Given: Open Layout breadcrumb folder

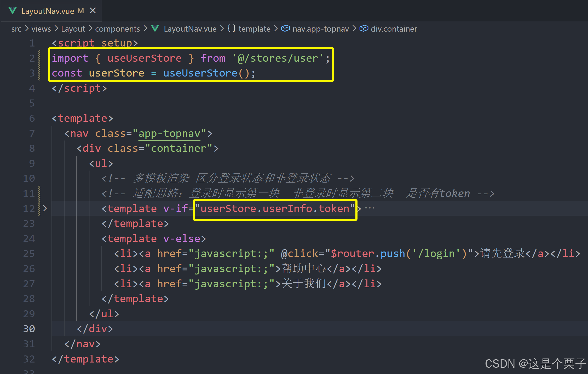Looking at the screenshot, I should (x=73, y=29).
